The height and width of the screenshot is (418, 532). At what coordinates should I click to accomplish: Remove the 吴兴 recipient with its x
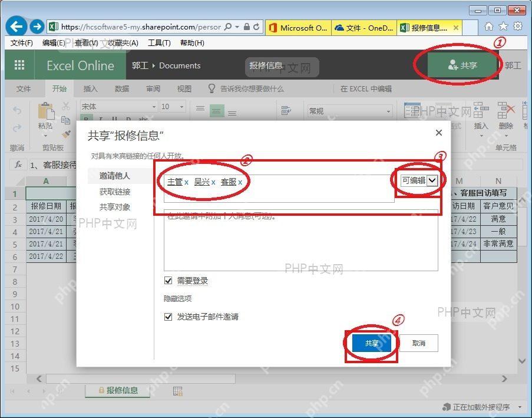[213, 182]
